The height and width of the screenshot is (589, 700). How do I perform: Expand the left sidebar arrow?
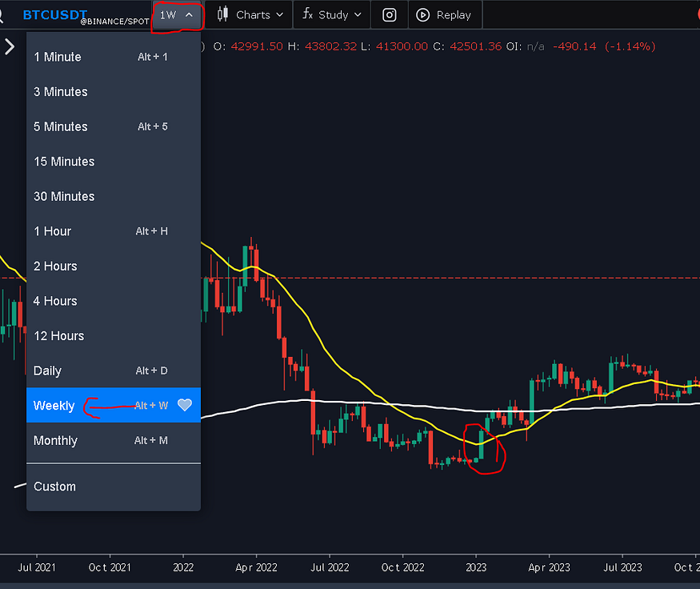click(10, 46)
